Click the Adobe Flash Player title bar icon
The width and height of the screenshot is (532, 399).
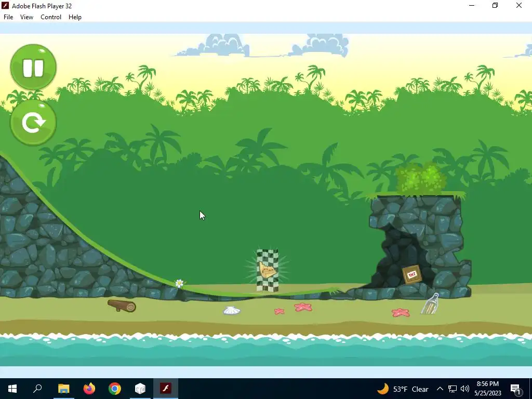click(x=5, y=6)
